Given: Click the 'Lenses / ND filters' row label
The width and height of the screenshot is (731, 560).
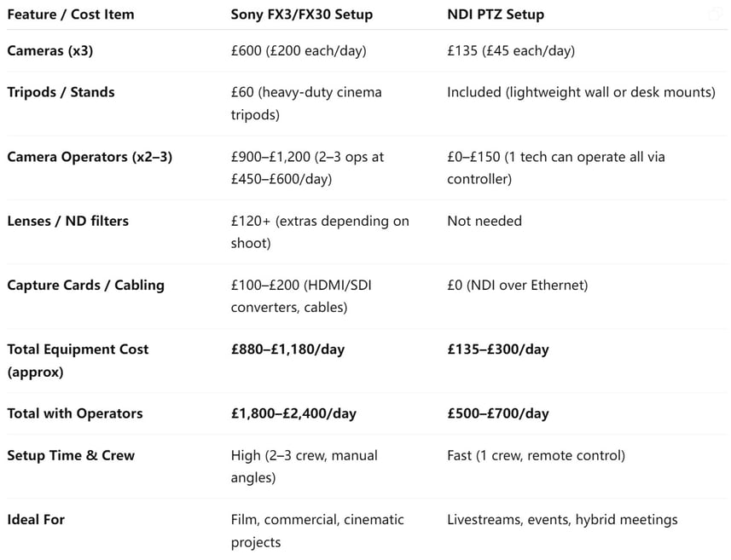Looking at the screenshot, I should click(x=67, y=221).
